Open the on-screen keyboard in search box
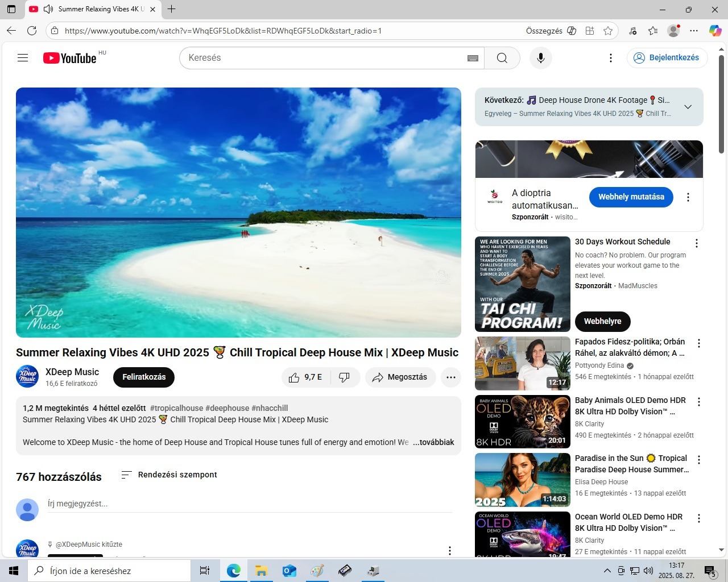Image resolution: width=728 pixels, height=582 pixels. [473, 58]
